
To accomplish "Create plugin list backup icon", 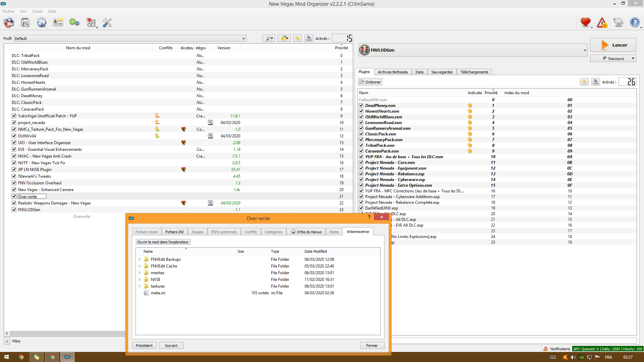I will coord(596,82).
